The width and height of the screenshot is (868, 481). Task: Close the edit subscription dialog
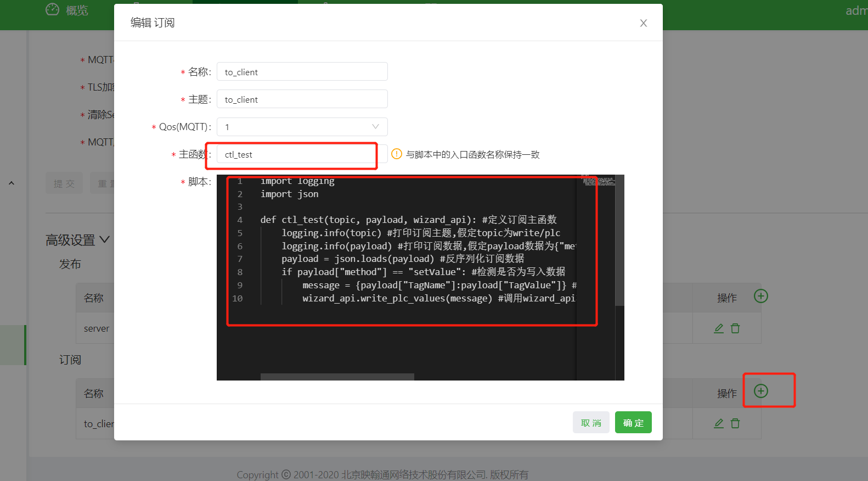[643, 23]
